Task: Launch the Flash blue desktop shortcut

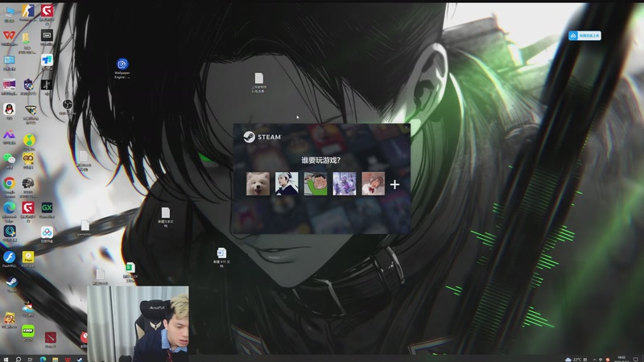Action: click(x=9, y=259)
